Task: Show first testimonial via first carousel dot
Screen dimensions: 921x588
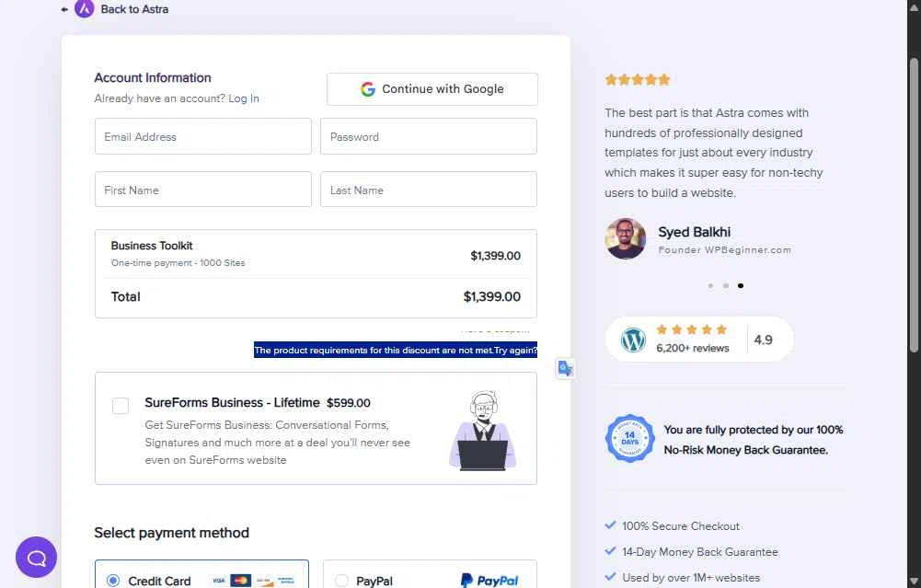Action: point(710,285)
